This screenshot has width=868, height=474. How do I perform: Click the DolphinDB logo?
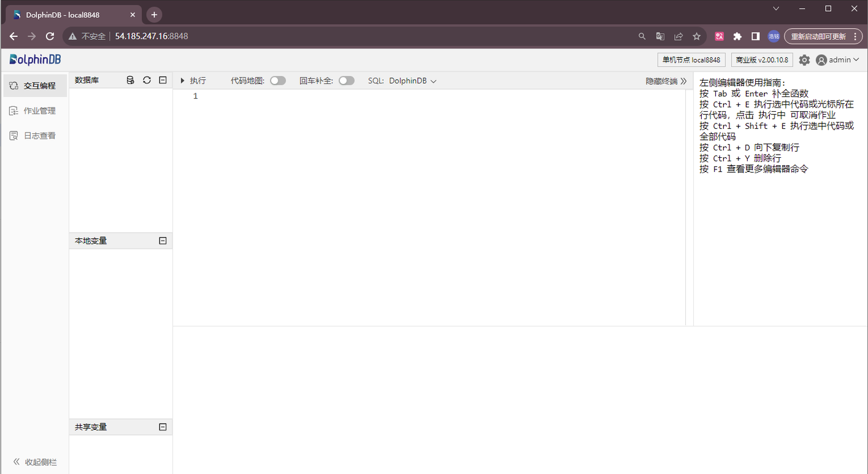click(35, 60)
